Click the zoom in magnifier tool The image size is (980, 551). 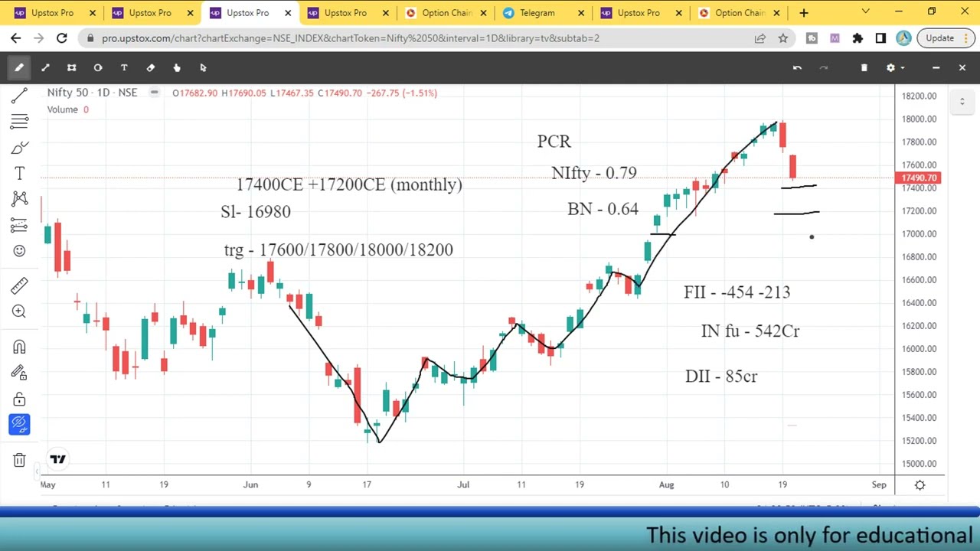19,311
